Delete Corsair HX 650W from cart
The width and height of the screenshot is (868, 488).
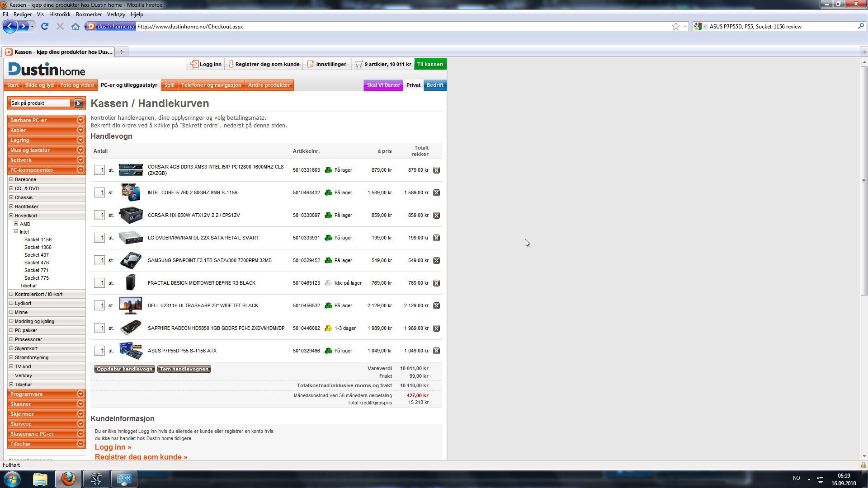click(436, 216)
